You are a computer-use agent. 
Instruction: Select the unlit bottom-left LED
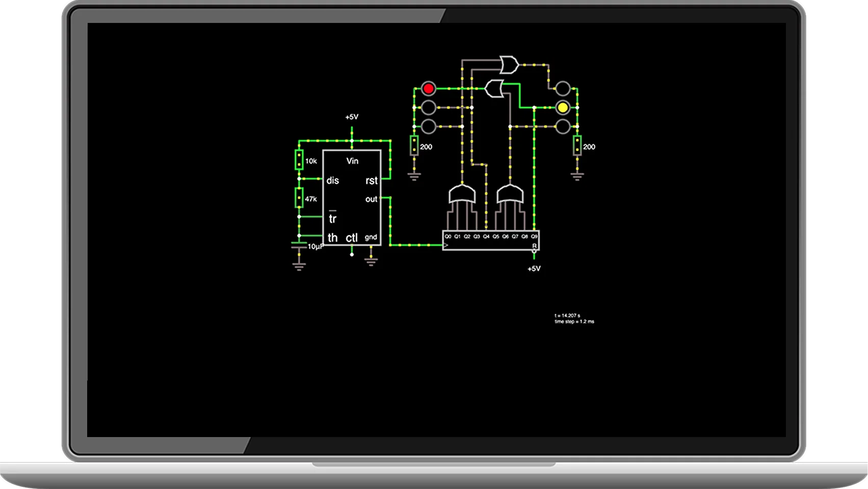pos(429,126)
